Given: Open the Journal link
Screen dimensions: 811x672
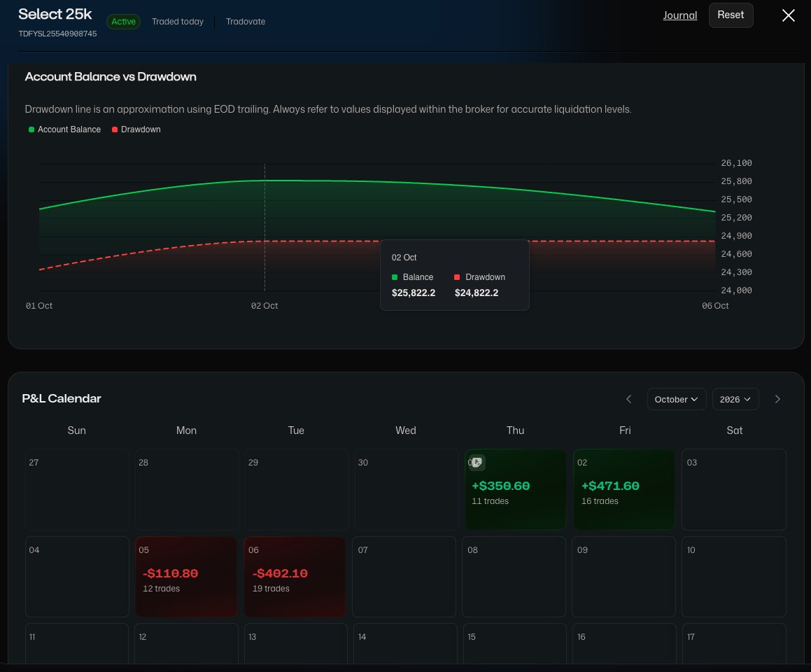Looking at the screenshot, I should click(x=679, y=15).
